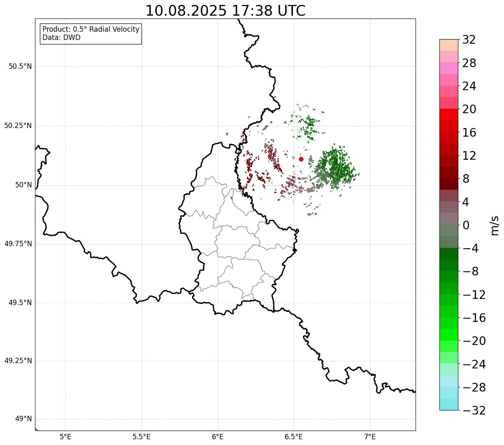Click the 49.25°N latitude label
Image resolution: width=504 pixels, height=445 pixels.
click(18, 361)
